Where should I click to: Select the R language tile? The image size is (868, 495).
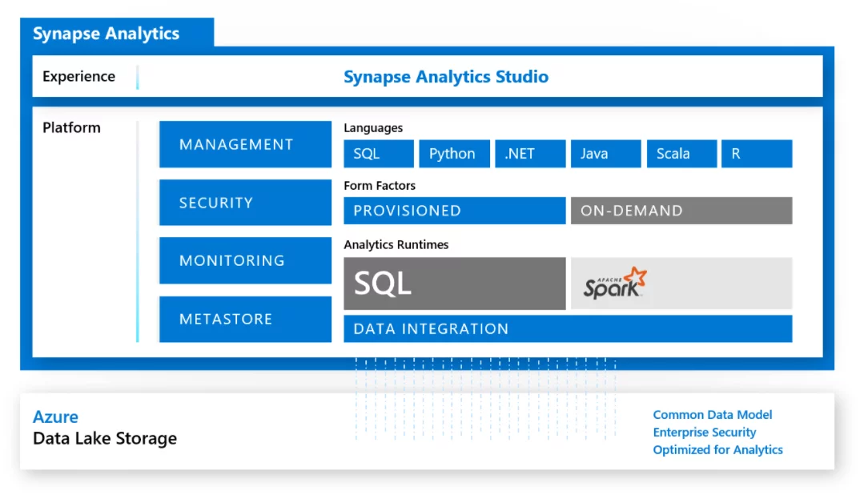tap(757, 153)
